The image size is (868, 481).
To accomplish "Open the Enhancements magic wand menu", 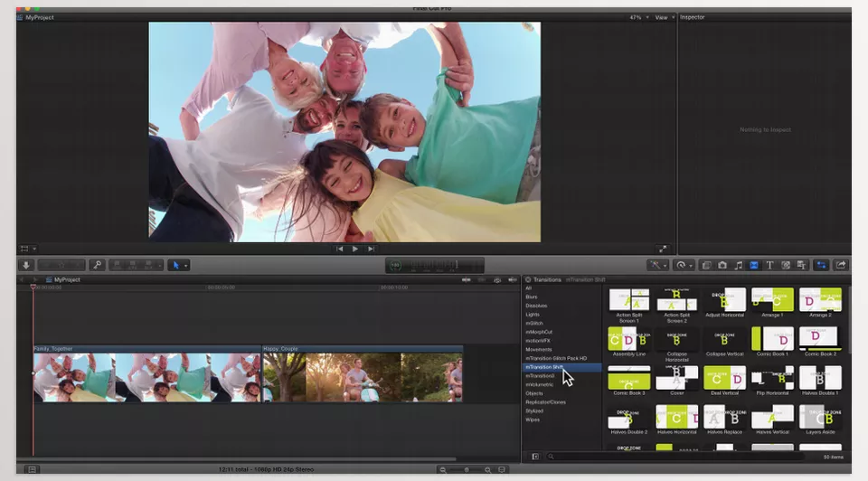I will pyautogui.click(x=658, y=265).
